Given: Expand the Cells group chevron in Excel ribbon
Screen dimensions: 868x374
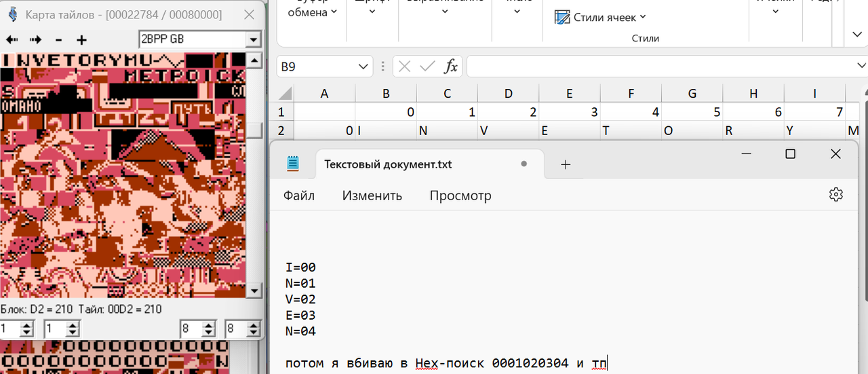Looking at the screenshot, I should pyautogui.click(x=775, y=12).
